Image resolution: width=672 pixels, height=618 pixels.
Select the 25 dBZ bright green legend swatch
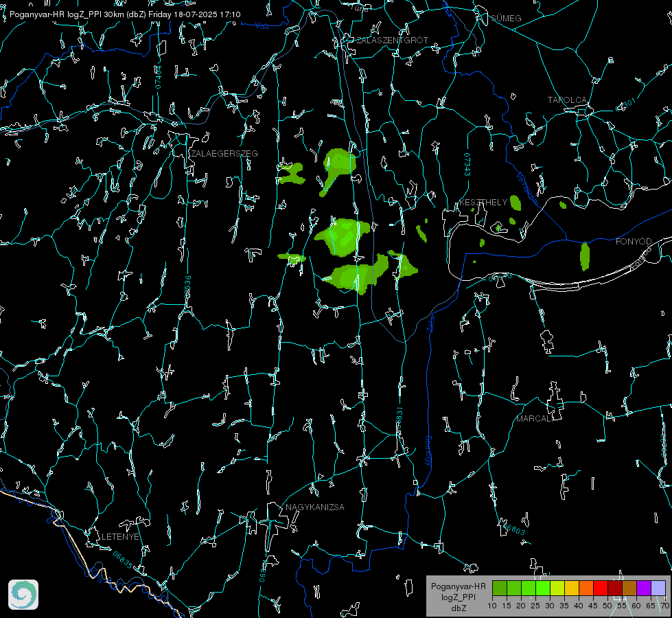point(543,588)
